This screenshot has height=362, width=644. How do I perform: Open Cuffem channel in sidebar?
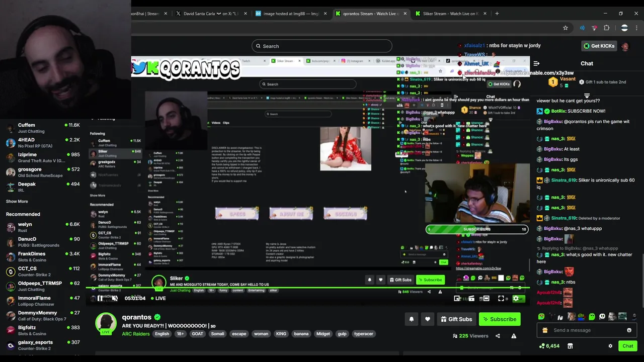[x=42, y=128]
